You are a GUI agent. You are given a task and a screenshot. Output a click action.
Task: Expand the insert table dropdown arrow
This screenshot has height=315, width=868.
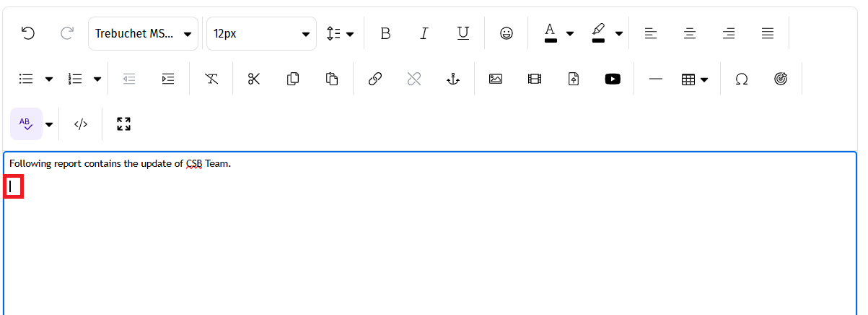click(x=704, y=79)
